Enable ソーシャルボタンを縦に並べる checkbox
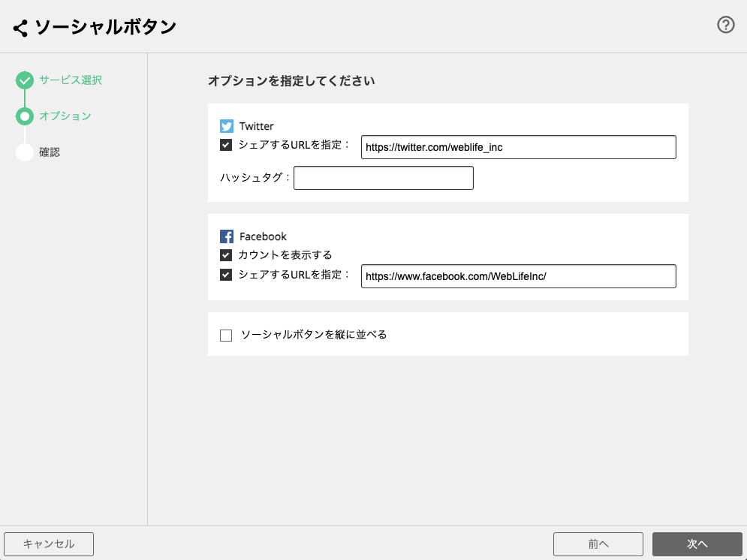This screenshot has height=560, width=747. coord(226,336)
